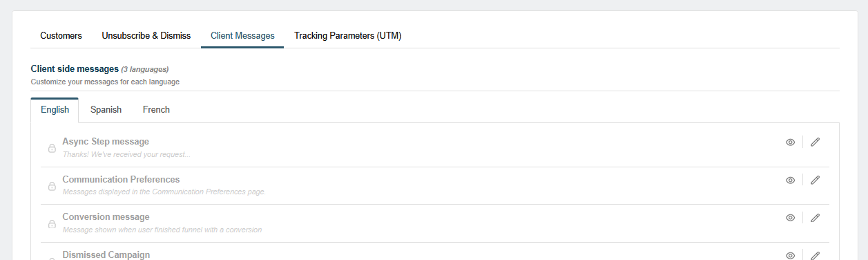Select the Client Messages tab
868x260 pixels.
(x=242, y=35)
